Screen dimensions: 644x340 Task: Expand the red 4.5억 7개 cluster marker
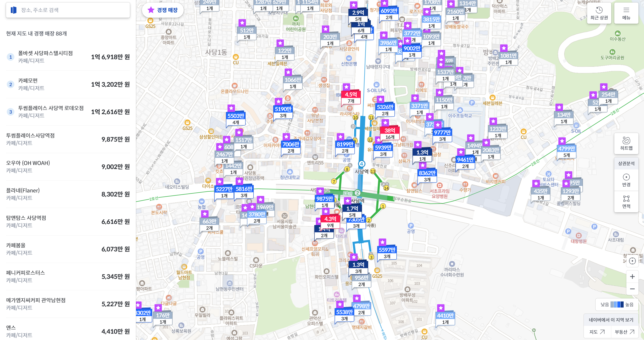(351, 97)
